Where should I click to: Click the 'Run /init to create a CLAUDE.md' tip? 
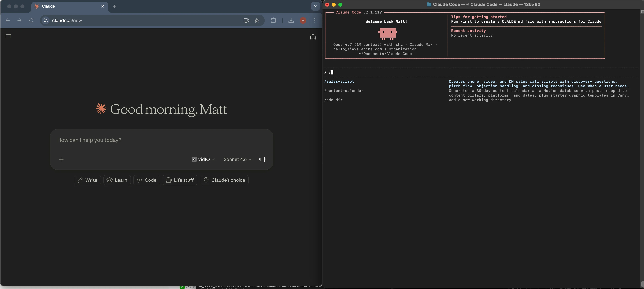click(x=526, y=21)
